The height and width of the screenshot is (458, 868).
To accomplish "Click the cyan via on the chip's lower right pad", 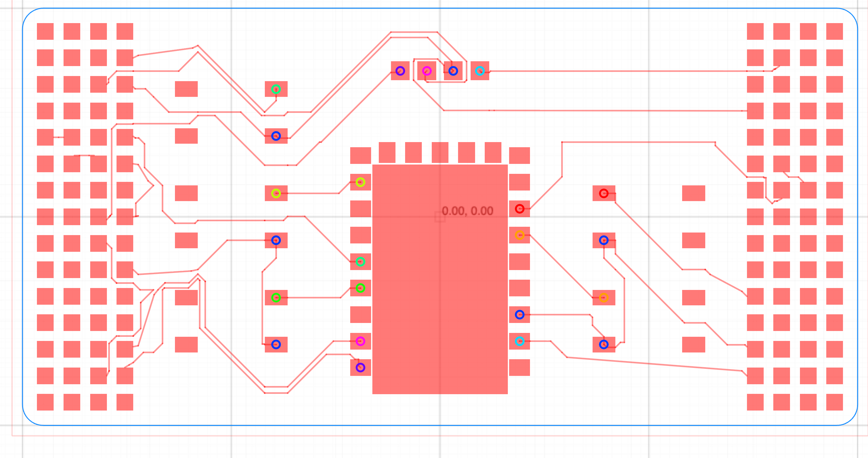I will [519, 341].
